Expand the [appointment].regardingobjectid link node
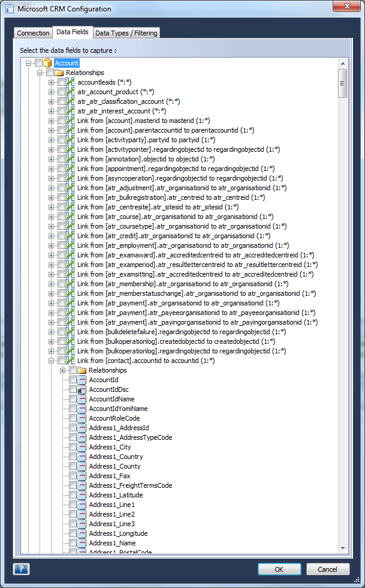Image resolution: width=365 pixels, height=588 pixels. (52, 169)
